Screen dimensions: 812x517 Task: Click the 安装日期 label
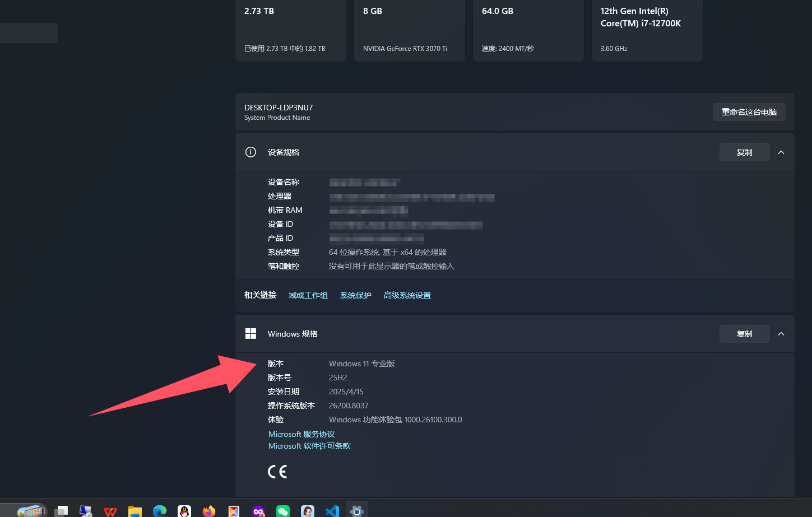click(284, 392)
